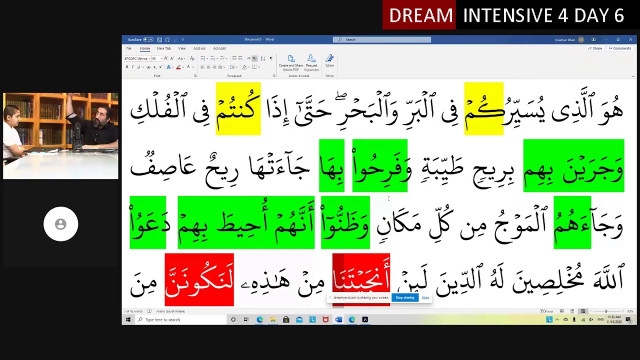This screenshot has width=640, height=360.
Task: Open Microsoft Store taskbar icon
Action: 286,320
